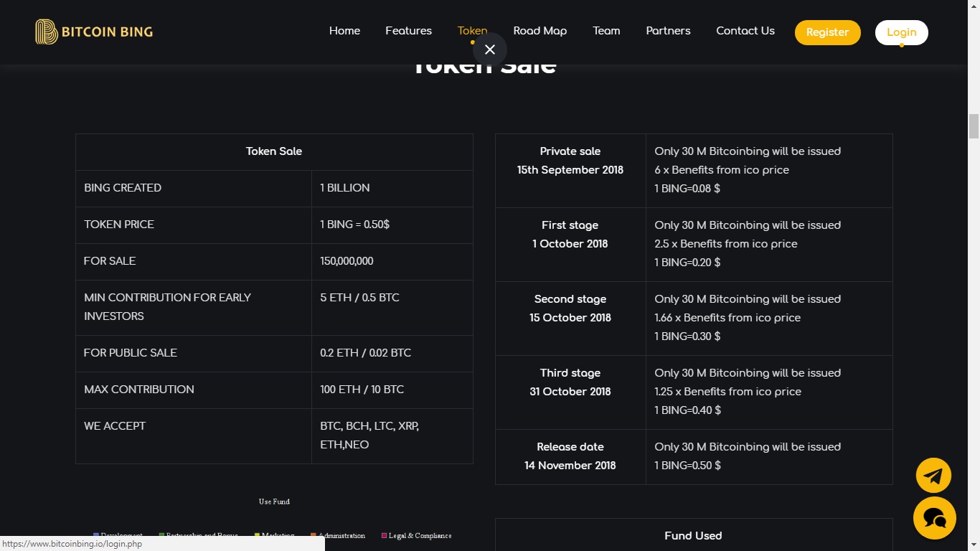Screen dimensions: 980x551
Task: Select the "First stage 1 October 2018" cell
Action: click(x=570, y=245)
